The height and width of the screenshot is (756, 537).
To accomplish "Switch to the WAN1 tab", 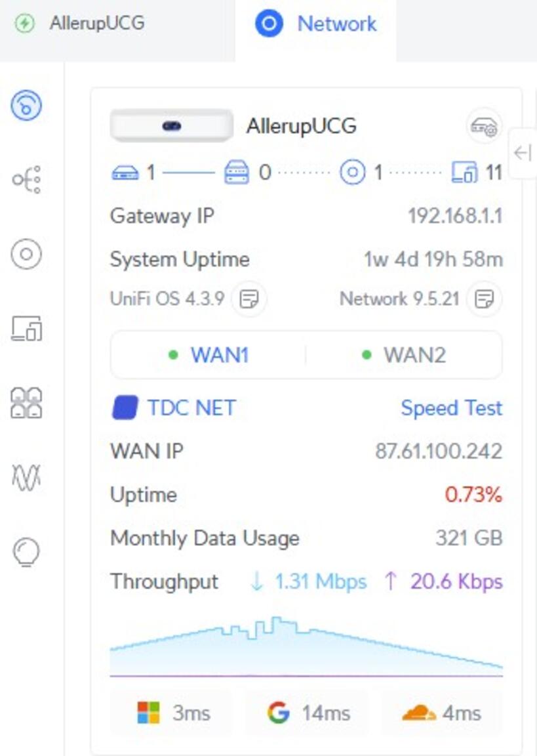I will click(209, 355).
